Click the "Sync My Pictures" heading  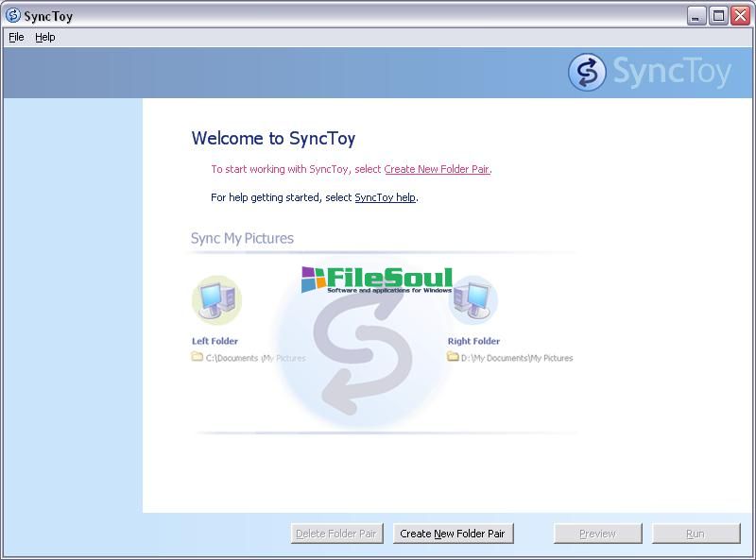click(x=242, y=238)
